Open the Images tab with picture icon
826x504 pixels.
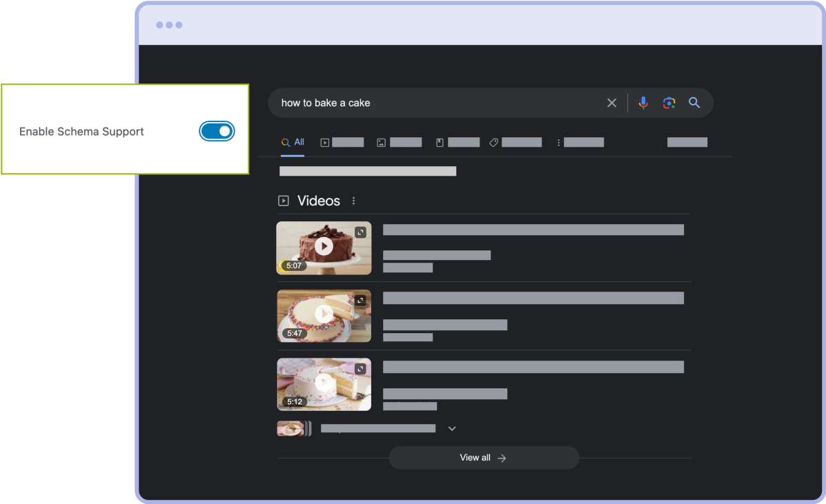(x=400, y=143)
